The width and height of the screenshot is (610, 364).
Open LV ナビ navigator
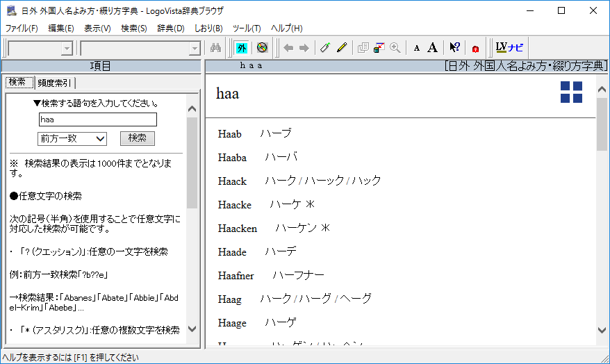pyautogui.click(x=509, y=47)
